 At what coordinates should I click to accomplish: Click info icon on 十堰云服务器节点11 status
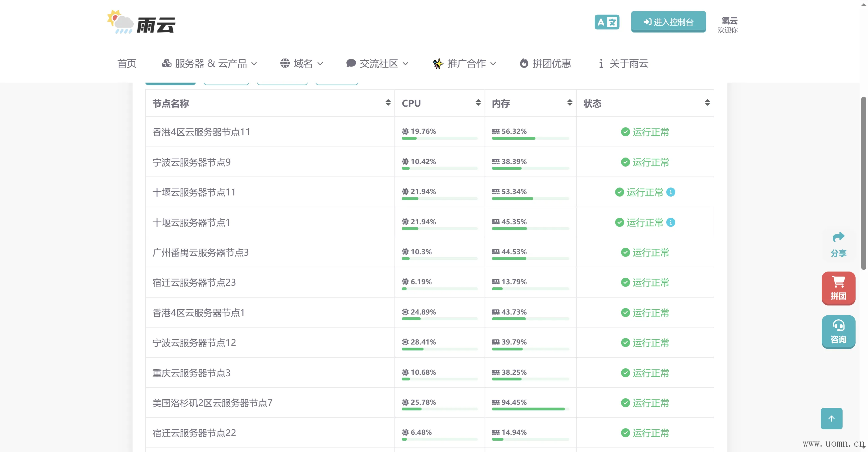[670, 192]
